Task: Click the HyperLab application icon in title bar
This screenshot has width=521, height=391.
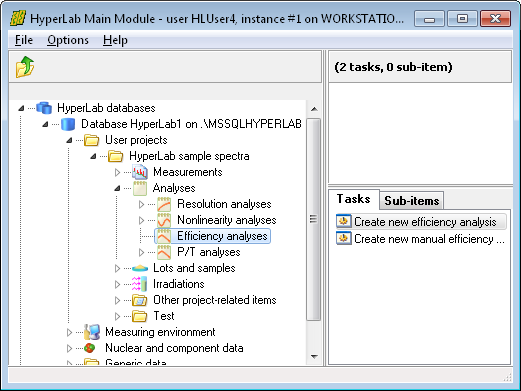Action: pos(17,19)
